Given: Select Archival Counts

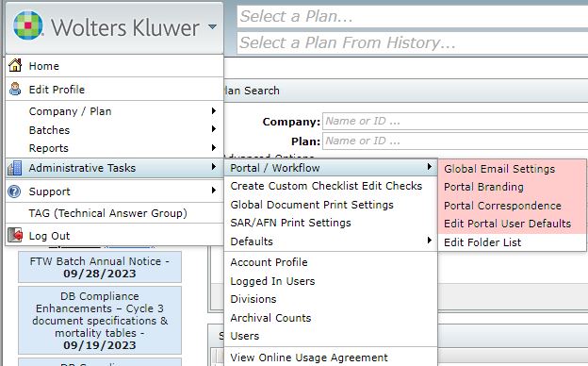Looking at the screenshot, I should (331, 318).
